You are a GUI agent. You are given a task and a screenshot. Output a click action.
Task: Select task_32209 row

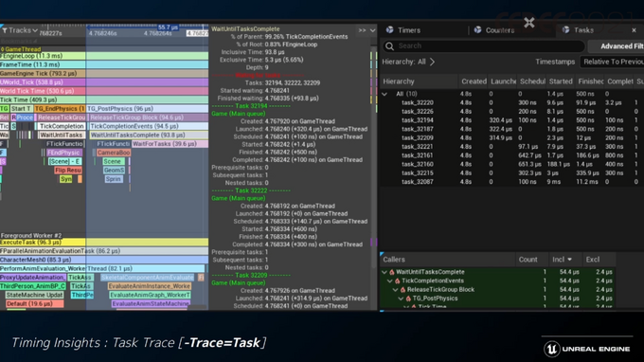(511, 138)
